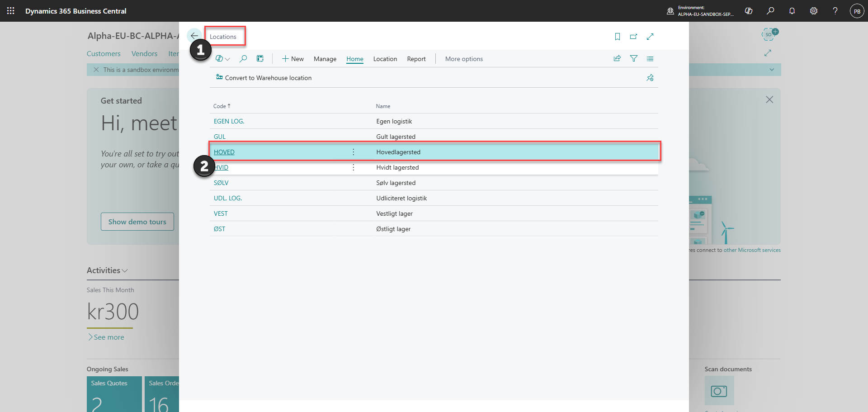Open the settings gear
The image size is (868, 412).
(813, 11)
